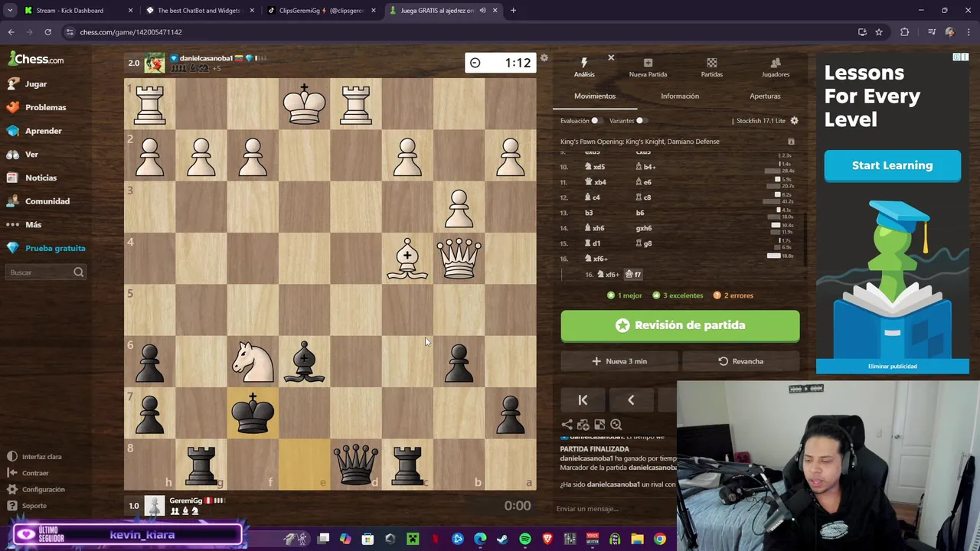Open Steam from the taskbar

point(502,540)
